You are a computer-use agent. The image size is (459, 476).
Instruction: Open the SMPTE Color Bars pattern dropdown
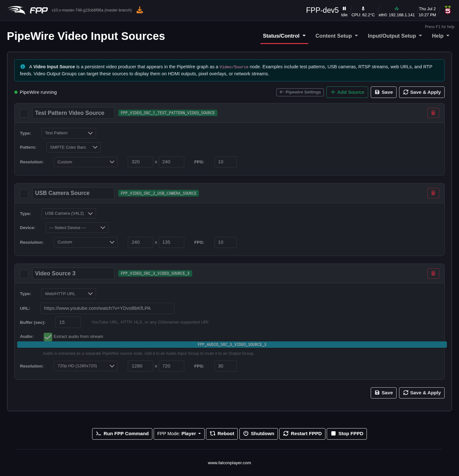74,147
